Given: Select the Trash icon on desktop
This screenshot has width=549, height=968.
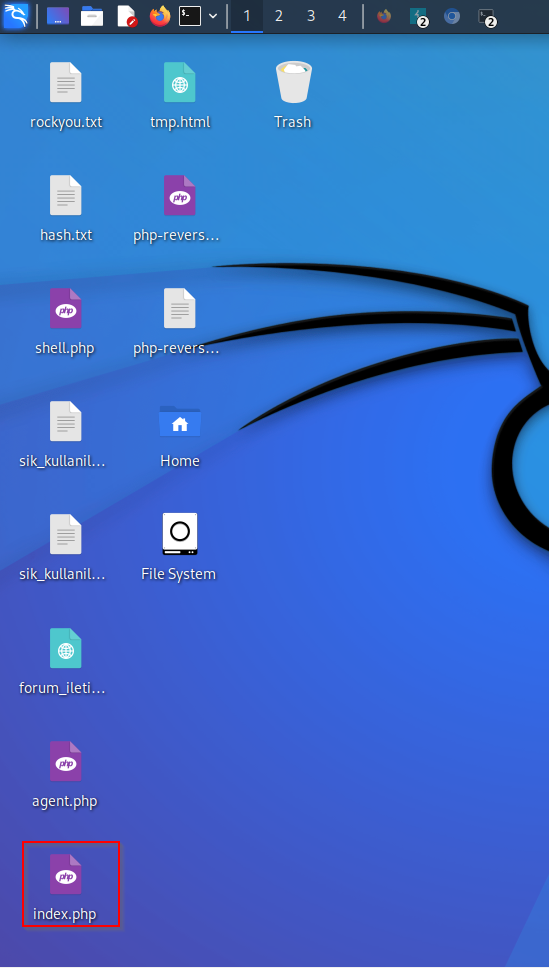Looking at the screenshot, I should click(293, 96).
